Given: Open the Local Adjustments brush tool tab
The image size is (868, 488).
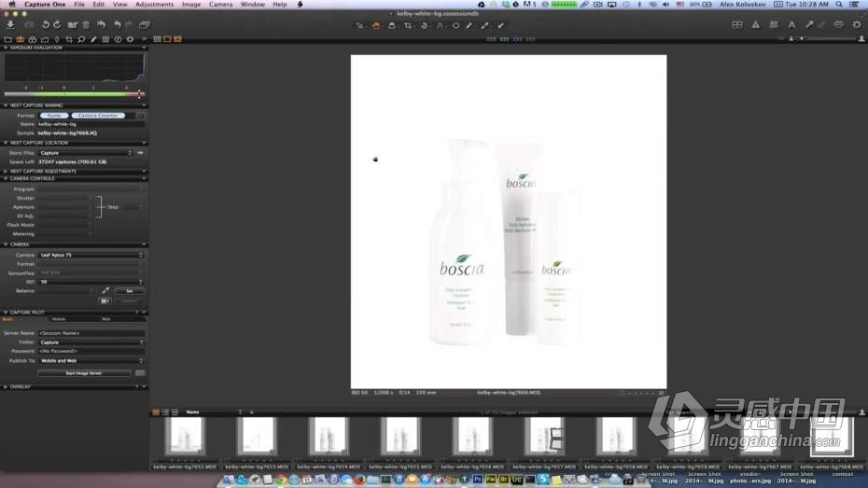Looking at the screenshot, I should tap(93, 39).
